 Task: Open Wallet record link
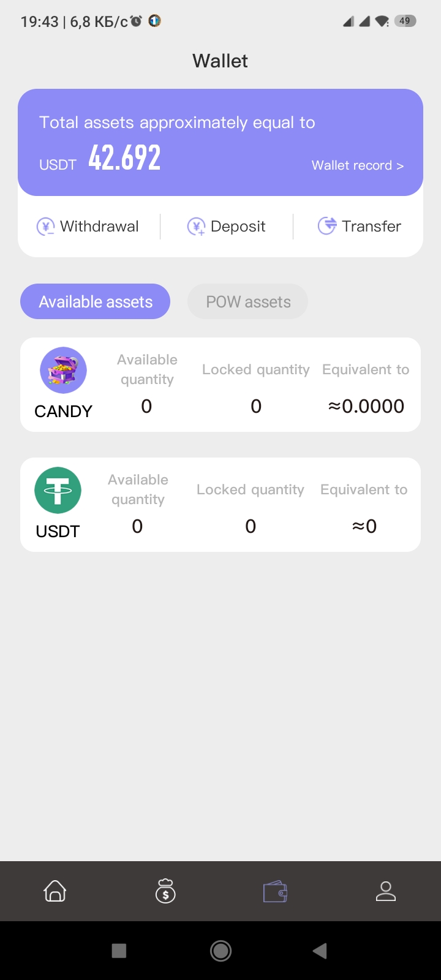point(358,165)
